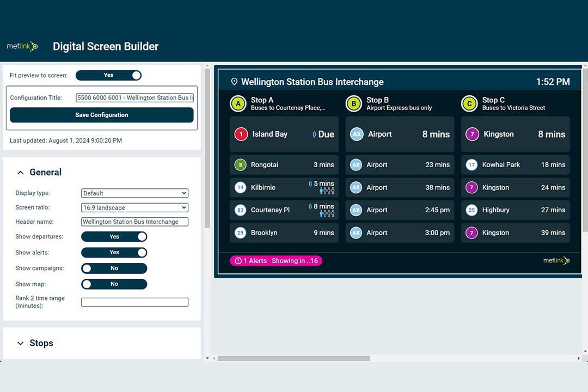Expand the Stops section
Viewport: 588px width, 392px height.
click(x=21, y=343)
